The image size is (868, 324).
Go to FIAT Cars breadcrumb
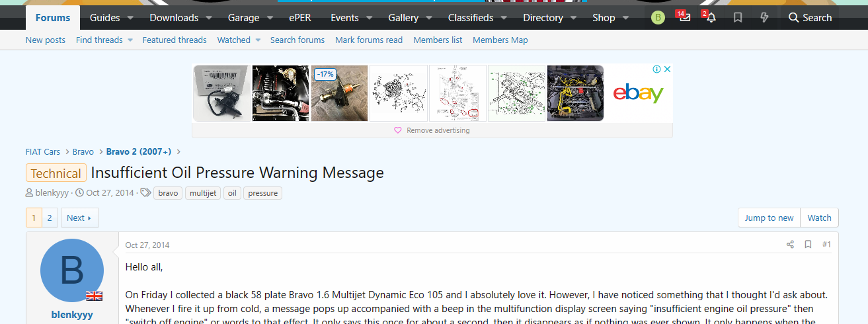43,152
